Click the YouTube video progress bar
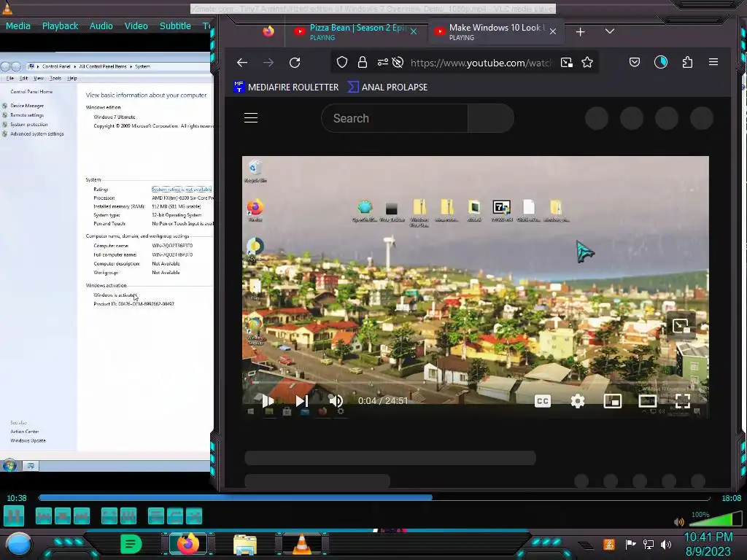 click(x=476, y=382)
